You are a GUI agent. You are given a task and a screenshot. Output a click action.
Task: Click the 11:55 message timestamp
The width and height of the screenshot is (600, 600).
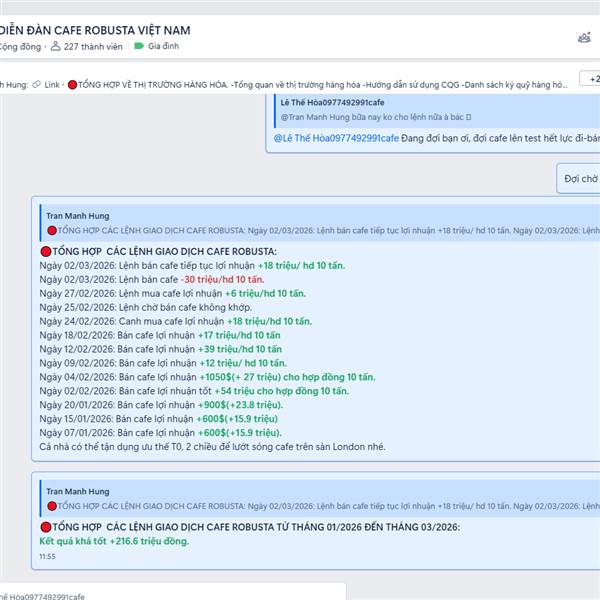point(47,556)
